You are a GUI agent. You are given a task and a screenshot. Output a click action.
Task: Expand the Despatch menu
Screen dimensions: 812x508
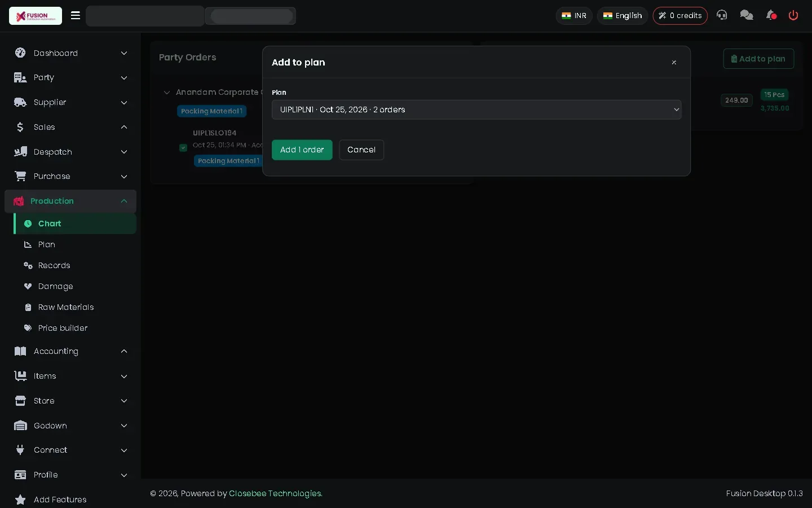(x=70, y=152)
